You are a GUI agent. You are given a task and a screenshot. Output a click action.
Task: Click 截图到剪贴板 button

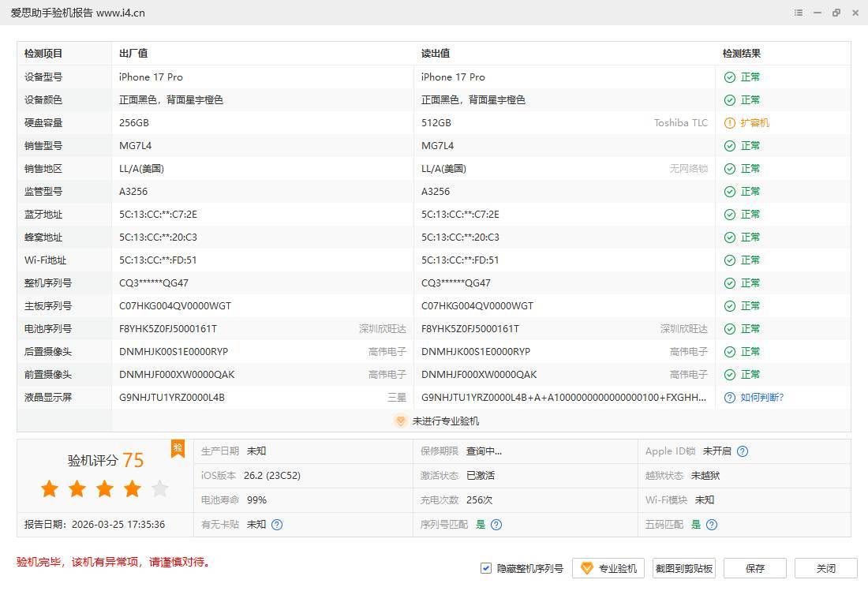click(684, 568)
